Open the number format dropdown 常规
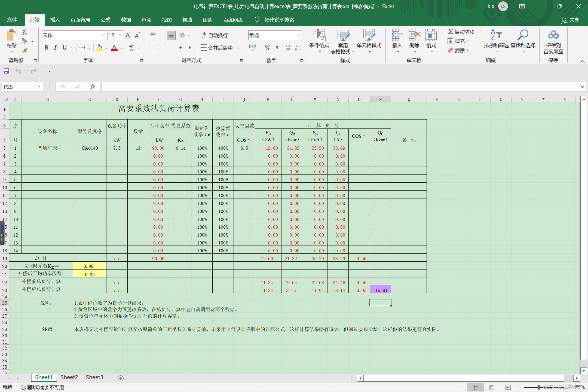Screen dimensions: 588x392 pyautogui.click(x=299, y=35)
